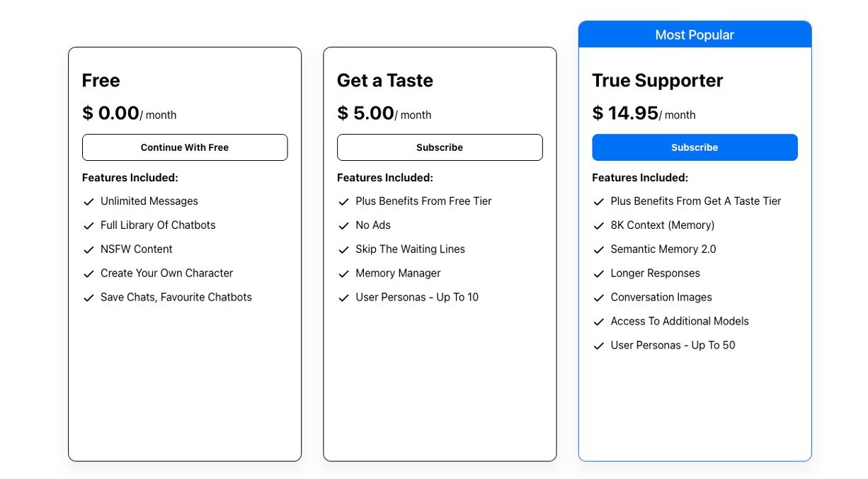Screen dimensions: 868x479
Task: Click the Access To Additional Models checkmark
Action: tap(598, 322)
